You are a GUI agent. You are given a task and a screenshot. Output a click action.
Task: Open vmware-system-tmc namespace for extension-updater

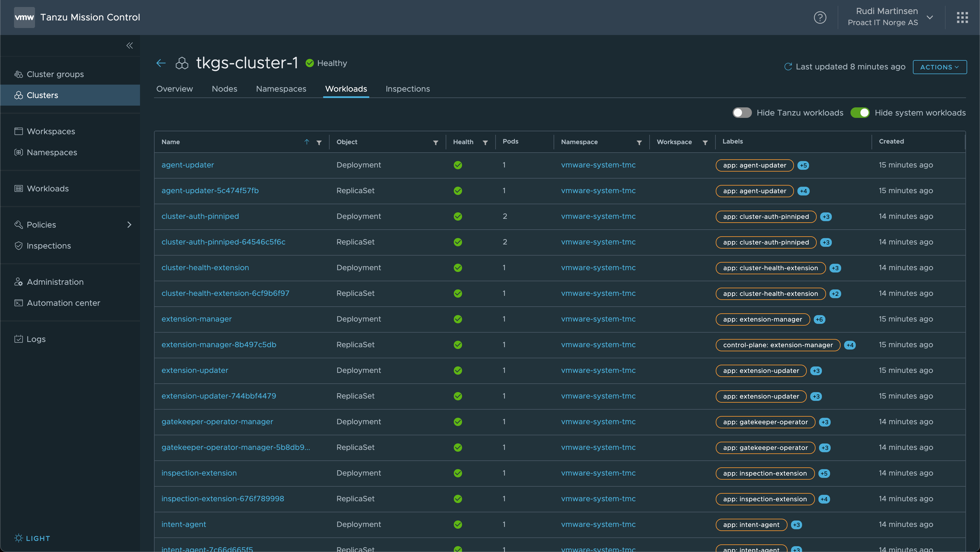pos(598,371)
